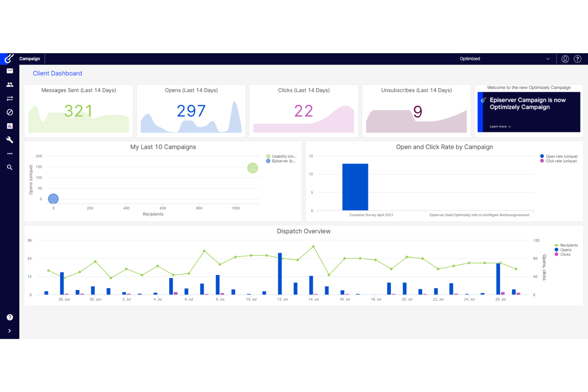Click the Customer Survey April 2021 axis label
The image size is (588, 392).
point(371,215)
